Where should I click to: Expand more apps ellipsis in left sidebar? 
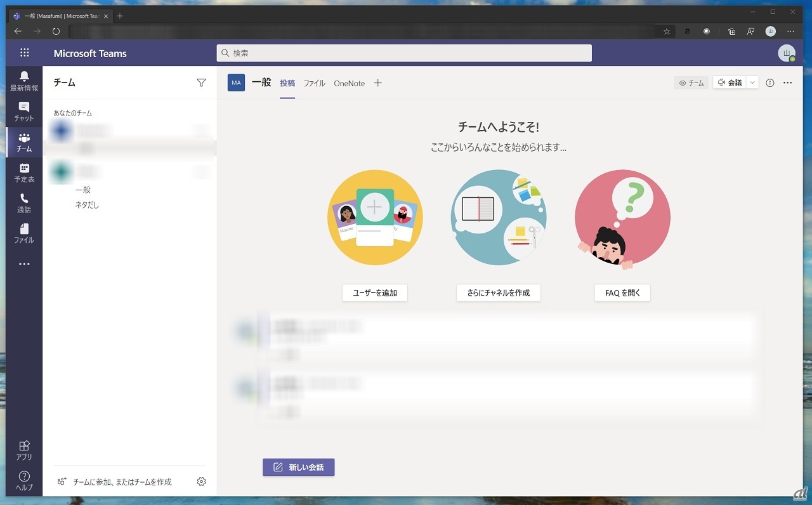click(24, 264)
